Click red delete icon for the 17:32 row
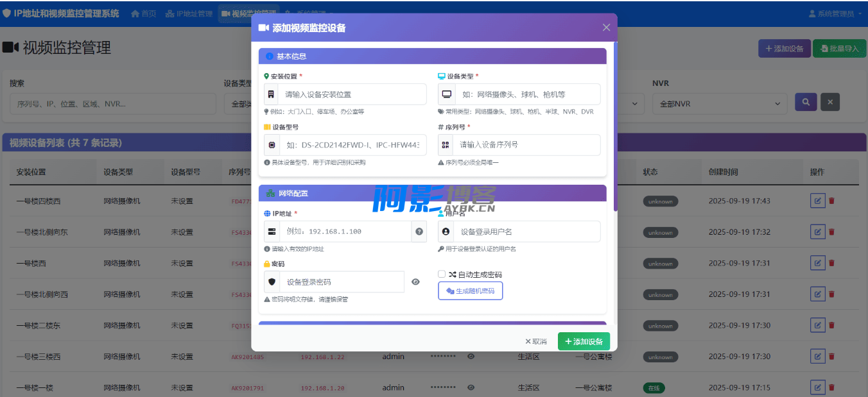This screenshot has width=868, height=397. tap(831, 232)
